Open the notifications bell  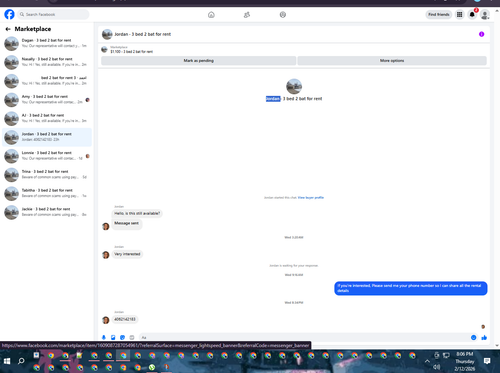coord(472,14)
